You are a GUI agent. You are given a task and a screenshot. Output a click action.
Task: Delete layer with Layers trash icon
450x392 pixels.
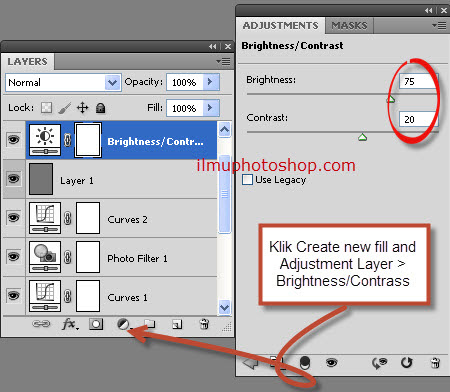204,324
